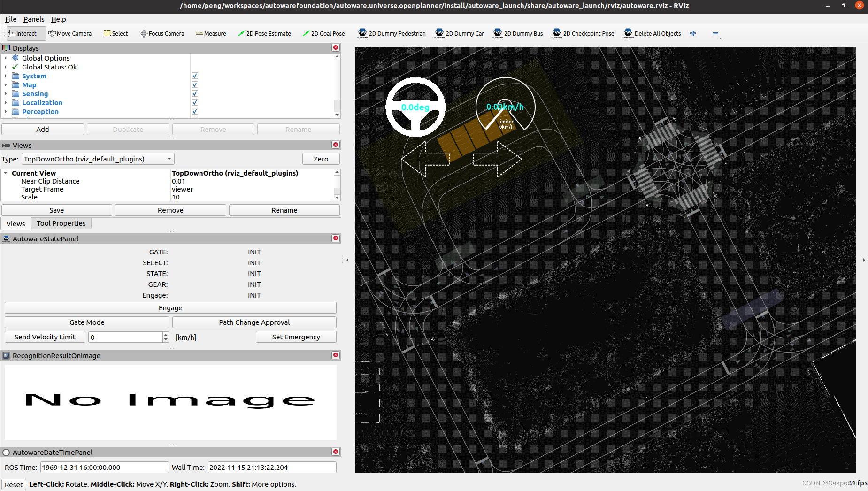Screen dimensions: 868x491
Task: Open the Panels menu
Action: coord(33,19)
